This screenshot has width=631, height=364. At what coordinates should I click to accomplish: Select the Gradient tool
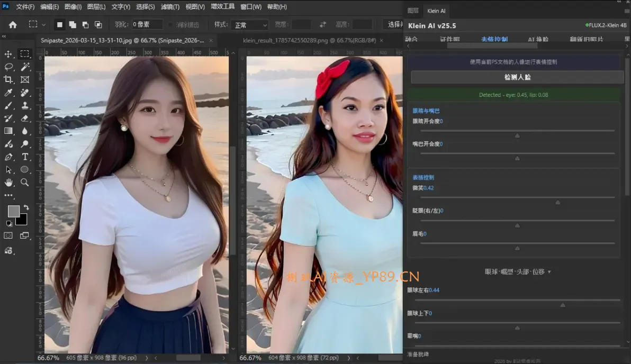point(8,131)
